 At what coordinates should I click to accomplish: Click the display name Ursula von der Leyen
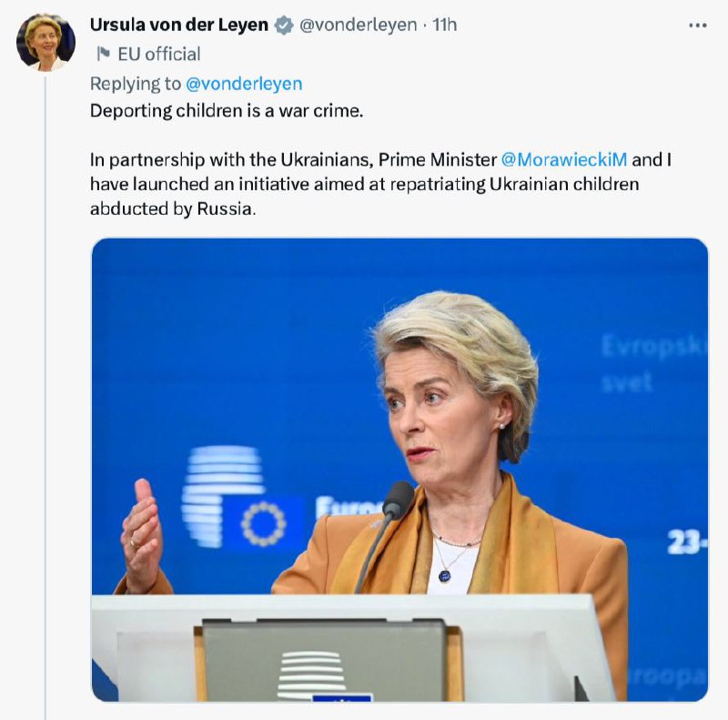point(178,25)
